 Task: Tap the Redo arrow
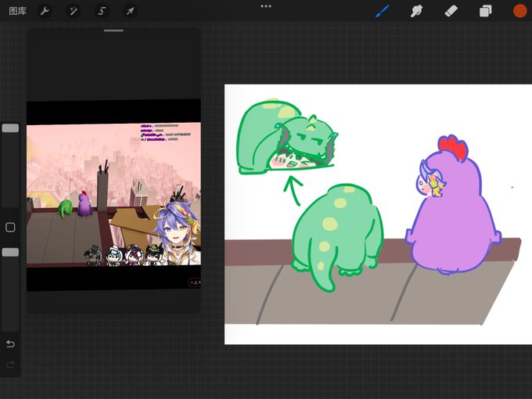pyautogui.click(x=10, y=365)
